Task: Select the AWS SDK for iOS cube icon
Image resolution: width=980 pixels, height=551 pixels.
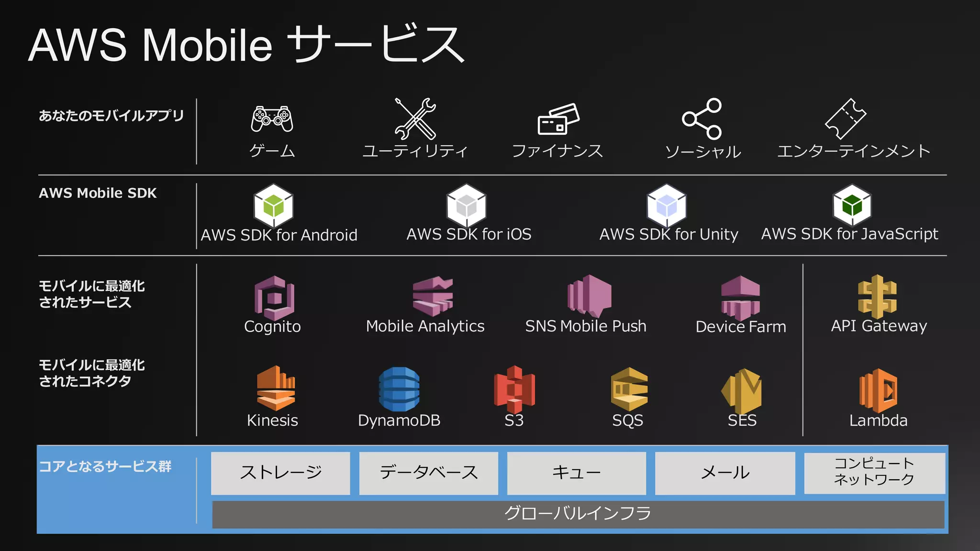Action: click(x=467, y=206)
